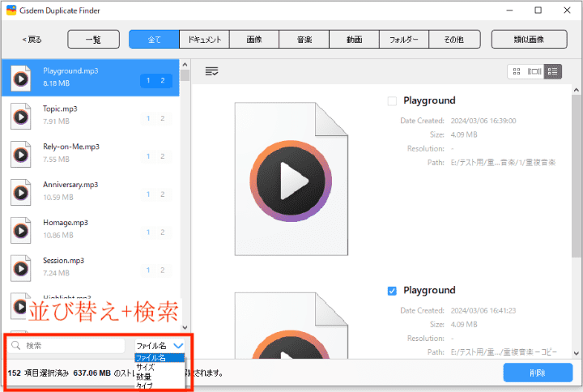Select copy 1 of Playground.mp3
This screenshot has height=392, width=583.
[148, 80]
